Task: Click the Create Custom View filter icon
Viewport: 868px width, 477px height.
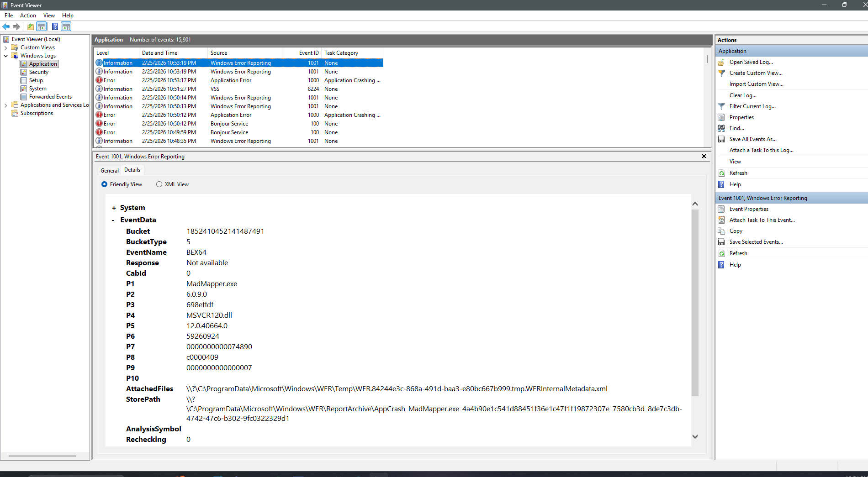Action: tap(722, 73)
